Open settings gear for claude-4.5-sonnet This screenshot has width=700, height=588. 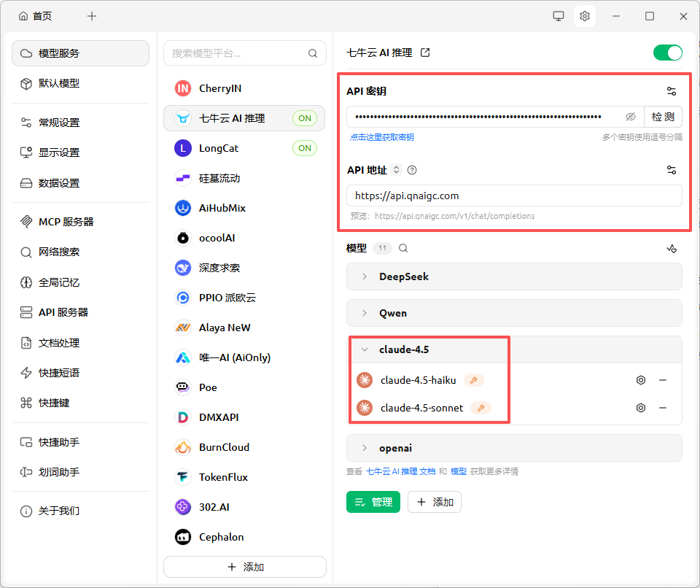641,408
